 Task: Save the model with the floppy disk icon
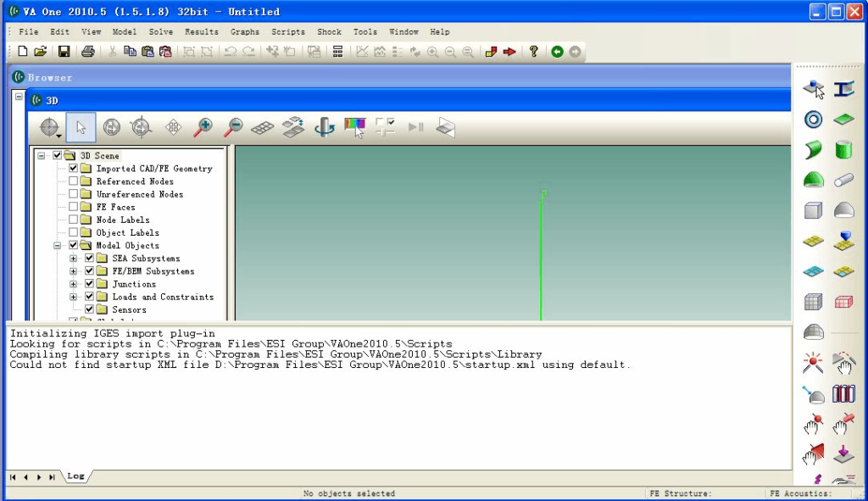pos(64,52)
